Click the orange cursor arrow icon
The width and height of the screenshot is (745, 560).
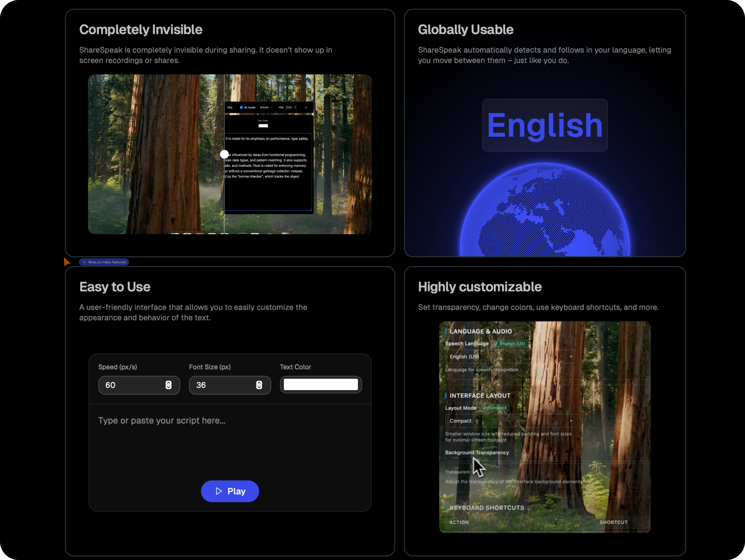pyautogui.click(x=66, y=262)
